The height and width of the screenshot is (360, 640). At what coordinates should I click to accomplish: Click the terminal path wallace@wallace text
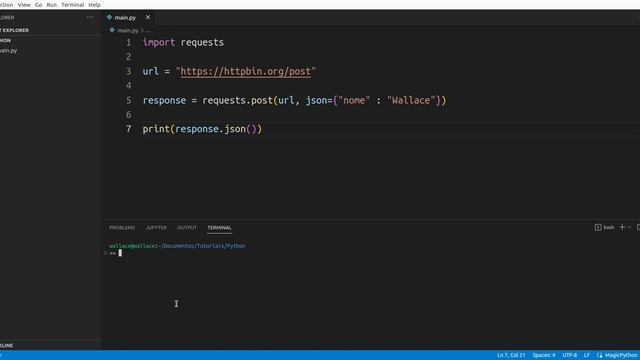click(x=133, y=246)
